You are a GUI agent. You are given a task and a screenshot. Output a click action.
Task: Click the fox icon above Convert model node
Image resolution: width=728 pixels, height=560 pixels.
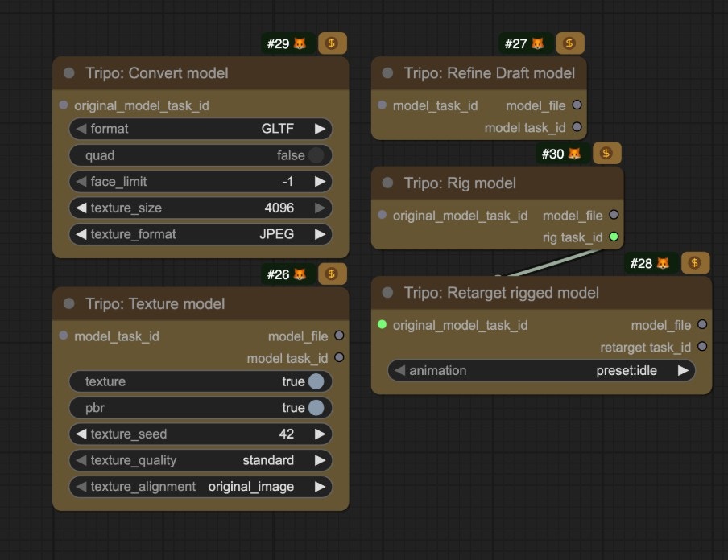point(301,43)
